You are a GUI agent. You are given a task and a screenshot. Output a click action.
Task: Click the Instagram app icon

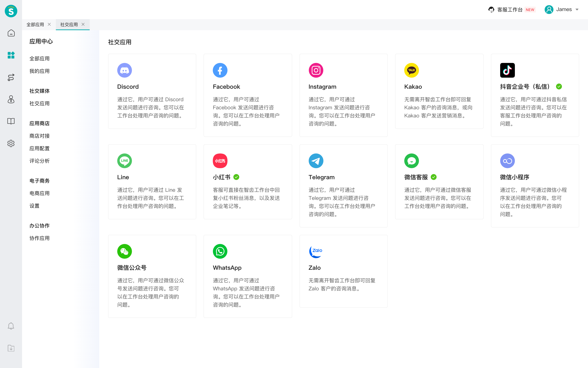click(x=316, y=70)
